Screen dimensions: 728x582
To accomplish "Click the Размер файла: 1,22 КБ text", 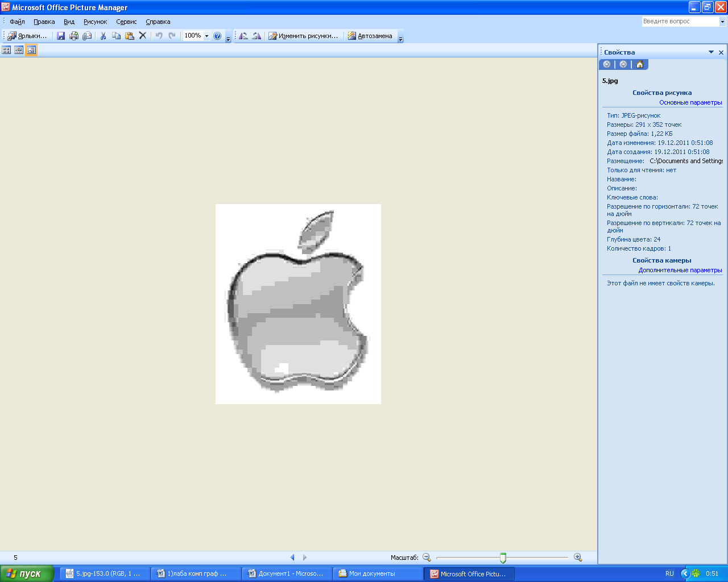I will click(x=640, y=134).
